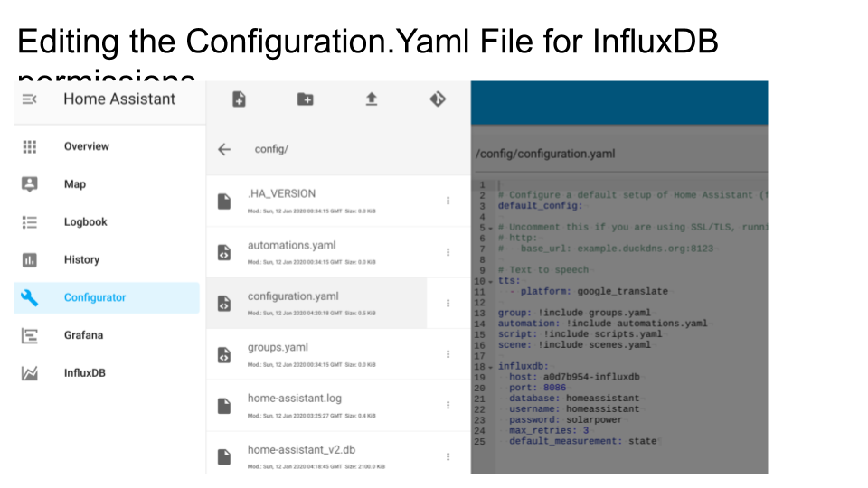Click the Home Assistant title
Viewport: 868px width, 488px height.
[x=119, y=99]
